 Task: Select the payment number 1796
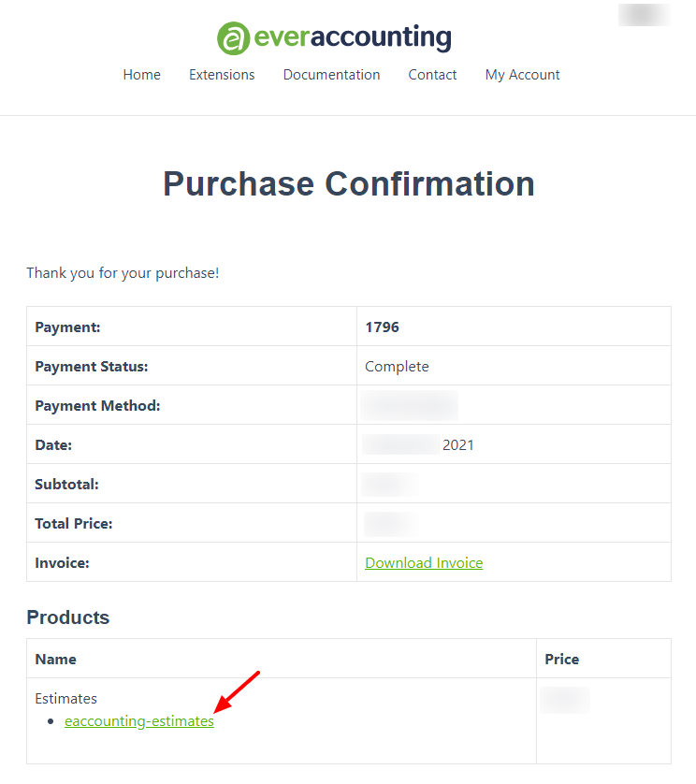click(382, 327)
